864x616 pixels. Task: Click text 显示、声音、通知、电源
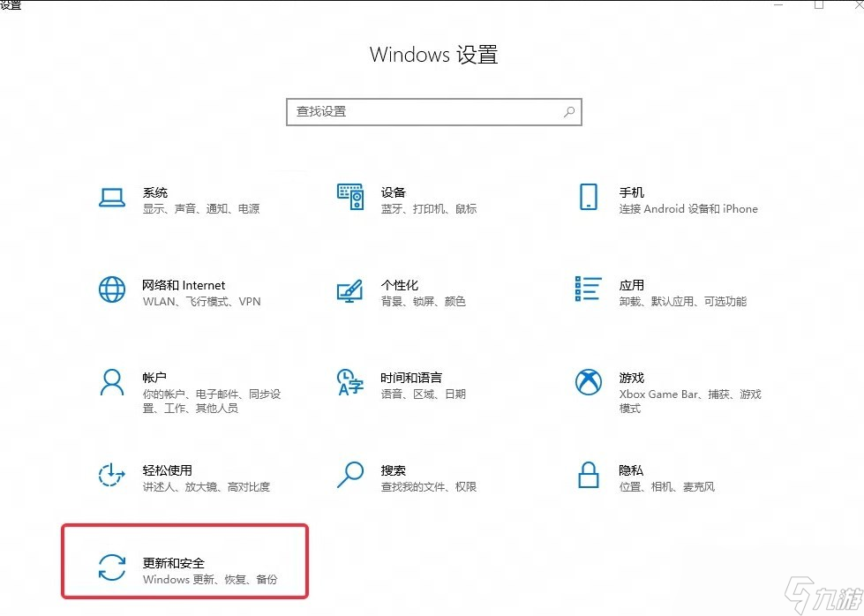coord(201,209)
